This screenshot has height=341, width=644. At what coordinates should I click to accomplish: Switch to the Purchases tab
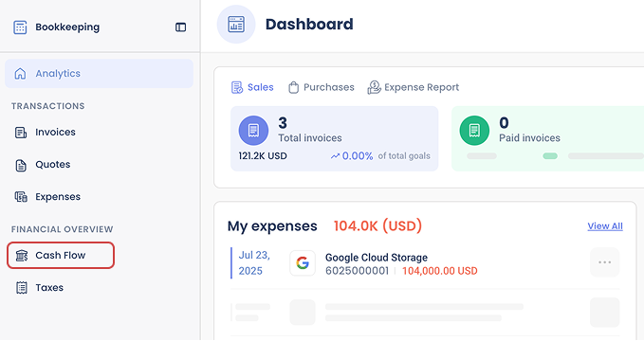pos(322,87)
